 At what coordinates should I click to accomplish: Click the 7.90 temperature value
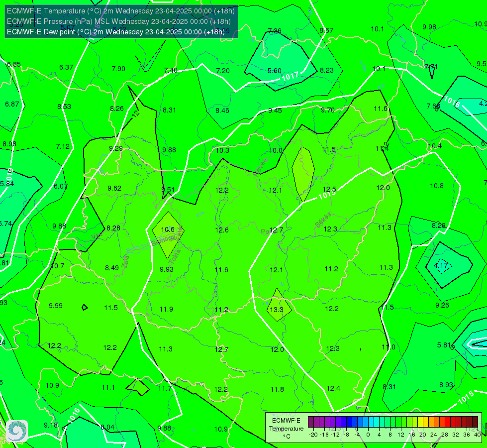(118, 69)
